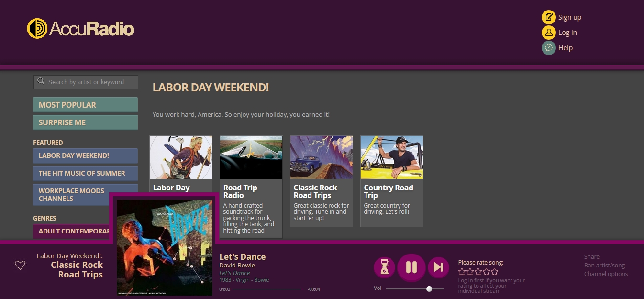
Task: Click the "Log in first" rating note
Action: point(491,286)
